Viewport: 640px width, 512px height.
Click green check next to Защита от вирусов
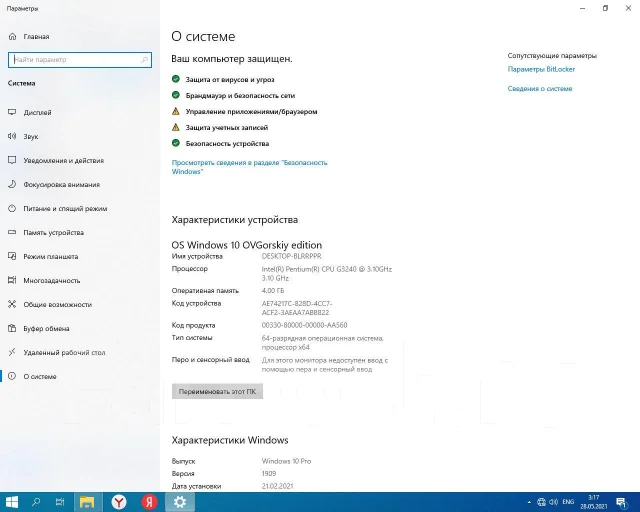coord(176,79)
